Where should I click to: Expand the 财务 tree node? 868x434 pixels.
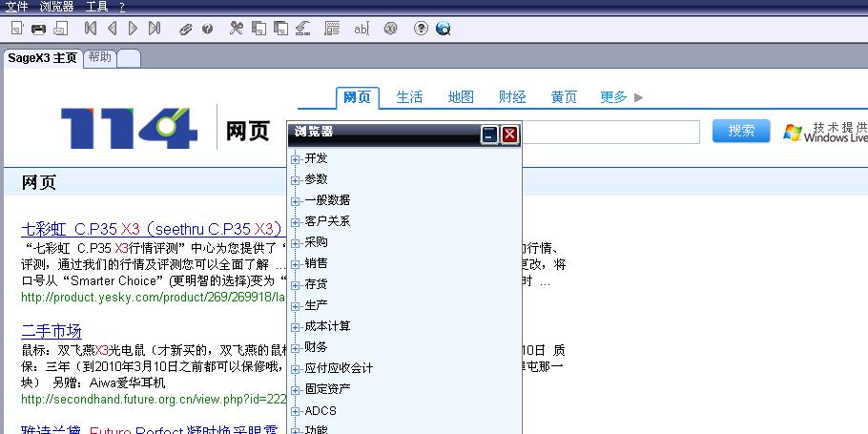[296, 347]
